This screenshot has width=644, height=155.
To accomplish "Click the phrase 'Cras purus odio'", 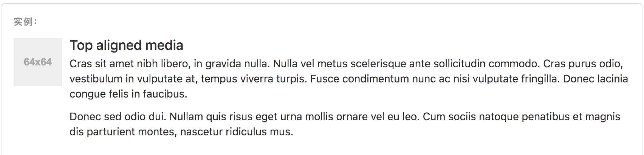I will point(583,64).
